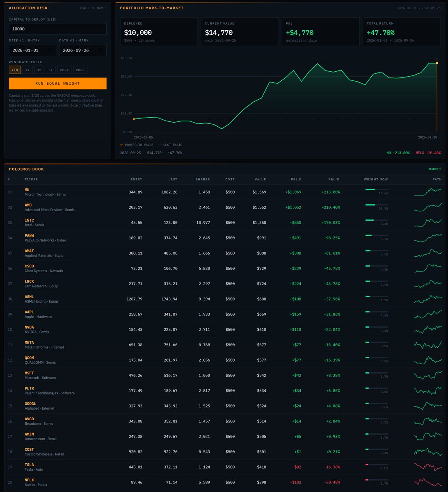Click the INTC weight bar showing 9.1%

click(x=377, y=220)
